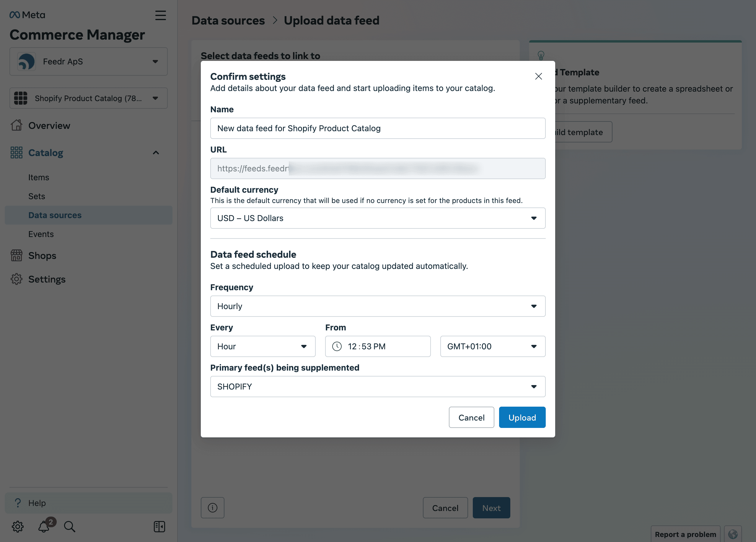This screenshot has height=542, width=756.
Task: Select the Shops storefront icon
Action: 17,256
